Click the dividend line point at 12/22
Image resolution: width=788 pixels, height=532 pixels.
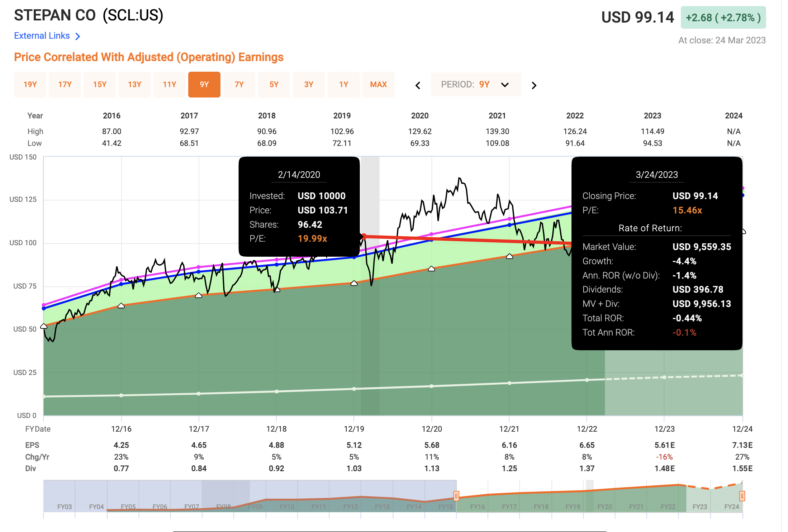(x=587, y=380)
